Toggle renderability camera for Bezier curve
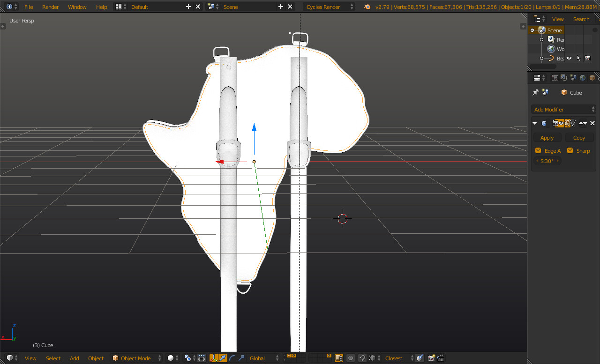The image size is (600, 364). (587, 58)
